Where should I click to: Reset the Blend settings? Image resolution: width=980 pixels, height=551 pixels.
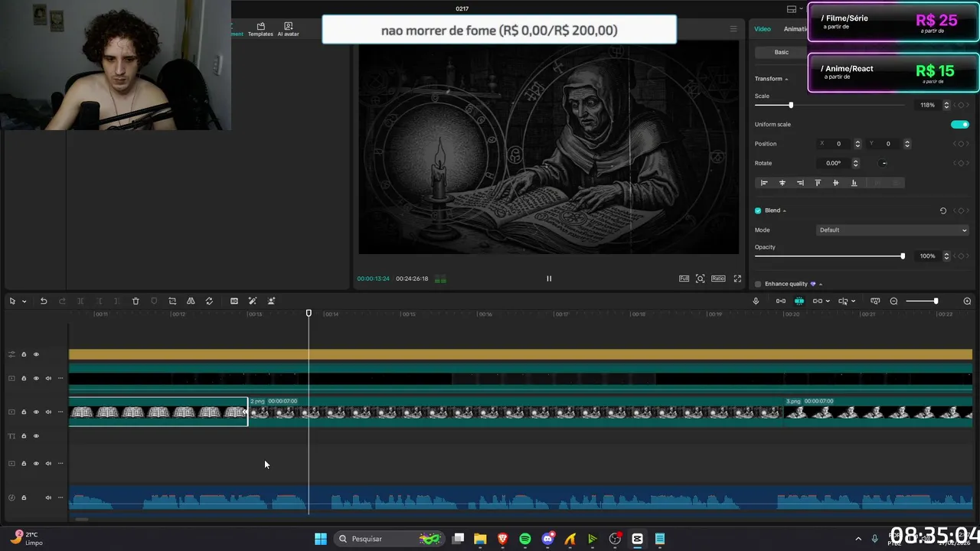coord(942,210)
